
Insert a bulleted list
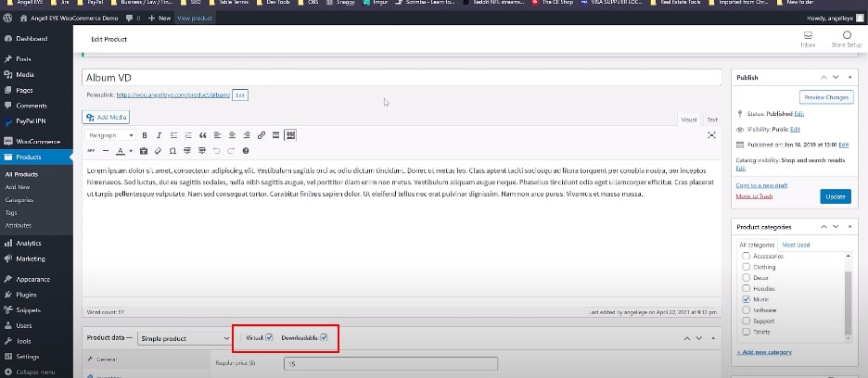point(173,135)
